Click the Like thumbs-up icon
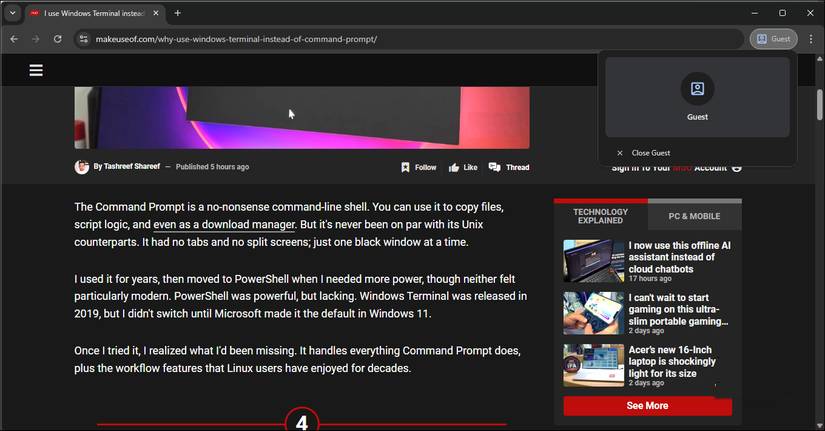 point(454,167)
